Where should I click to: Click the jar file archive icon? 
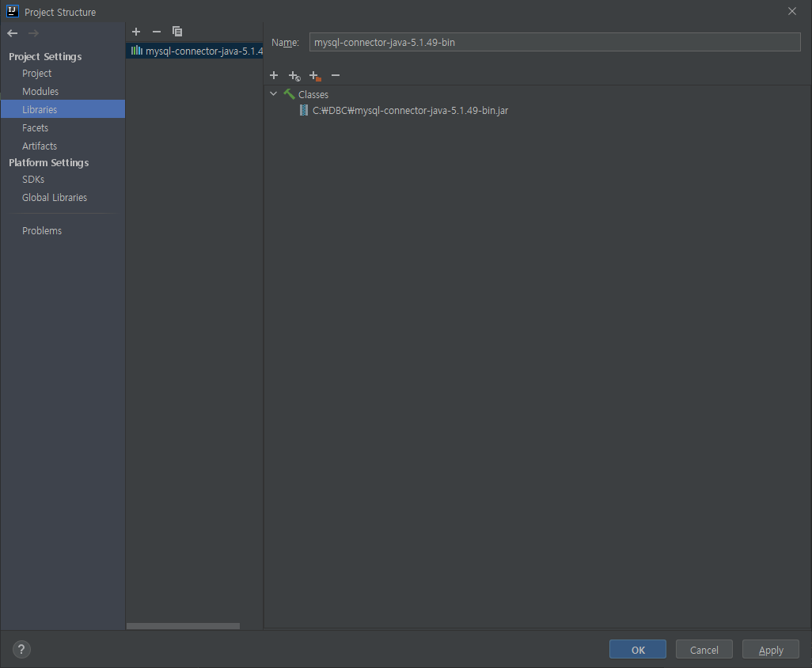[x=304, y=110]
